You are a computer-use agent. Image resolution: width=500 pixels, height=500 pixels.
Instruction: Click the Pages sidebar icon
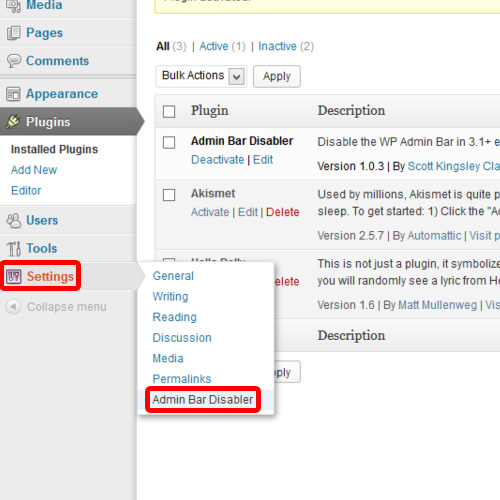point(13,33)
